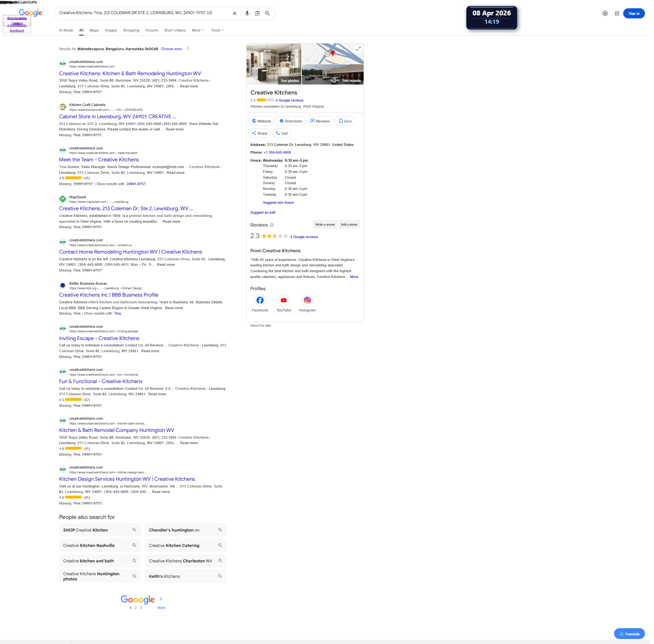Open the Google apps grid icon
This screenshot has width=654, height=644.
(617, 13)
